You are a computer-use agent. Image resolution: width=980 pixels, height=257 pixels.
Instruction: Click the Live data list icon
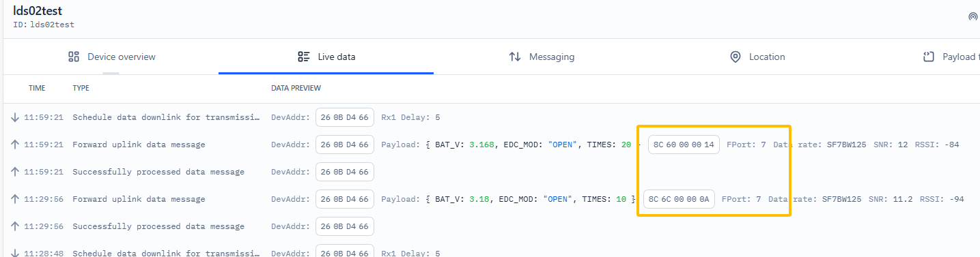[304, 57]
